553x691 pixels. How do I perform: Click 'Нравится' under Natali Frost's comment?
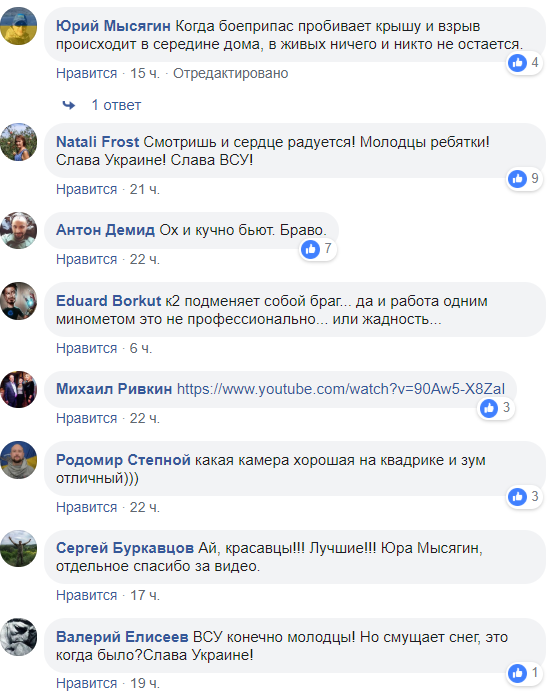tap(86, 189)
